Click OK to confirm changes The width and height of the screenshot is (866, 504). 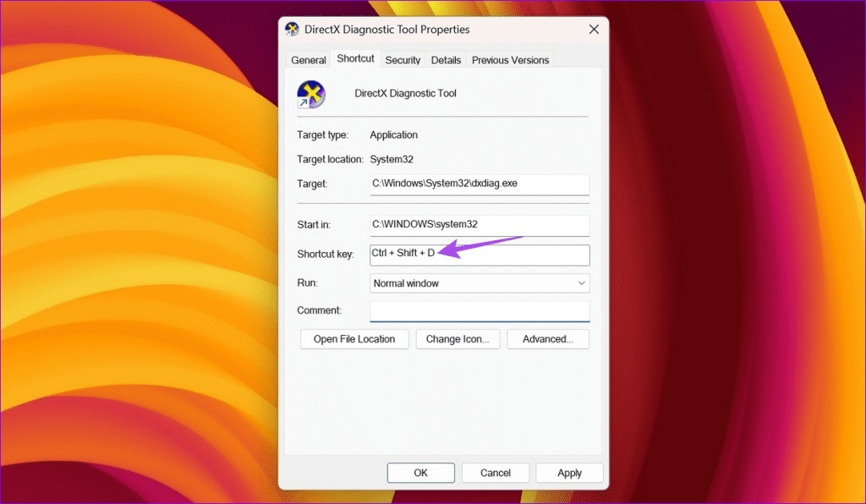[420, 473]
